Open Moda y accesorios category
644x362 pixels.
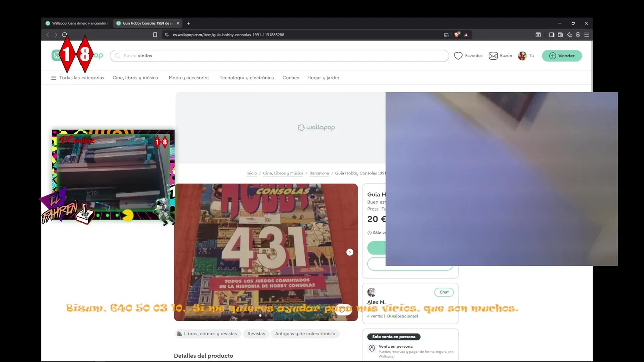tap(189, 78)
